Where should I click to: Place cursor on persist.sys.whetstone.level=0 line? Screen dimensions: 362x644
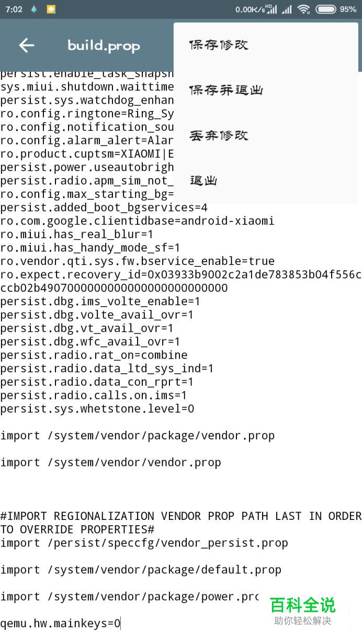coord(97,408)
